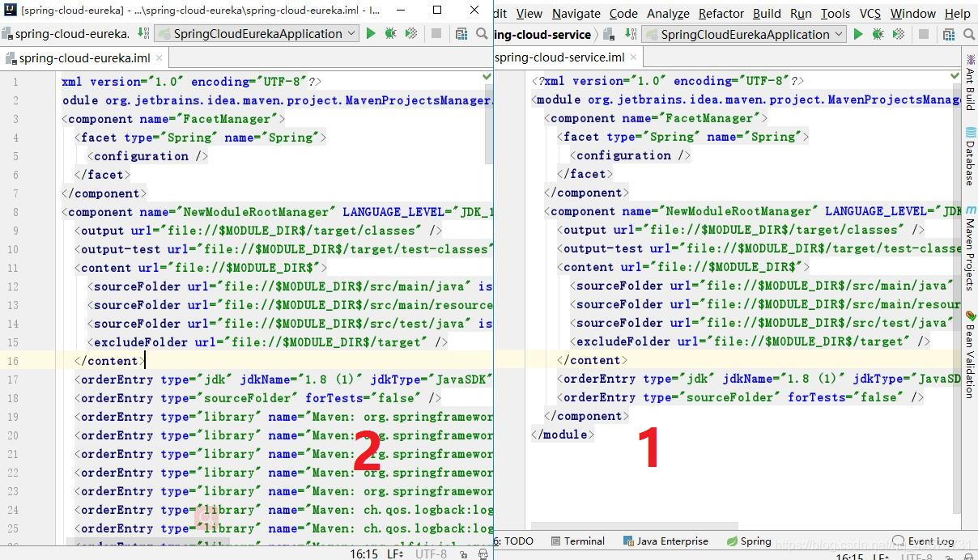Image resolution: width=978 pixels, height=560 pixels.
Task: Open Project Structure in the service window
Action: (x=949, y=34)
